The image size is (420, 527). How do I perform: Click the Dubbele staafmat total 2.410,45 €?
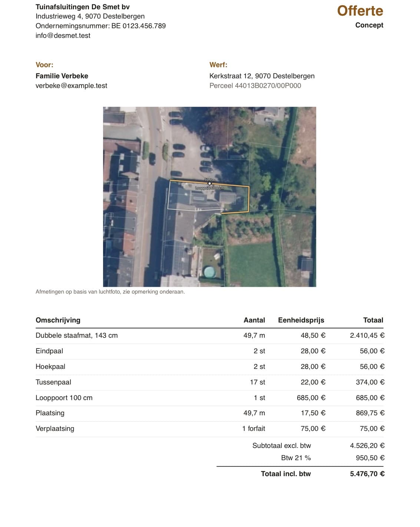coord(367,335)
